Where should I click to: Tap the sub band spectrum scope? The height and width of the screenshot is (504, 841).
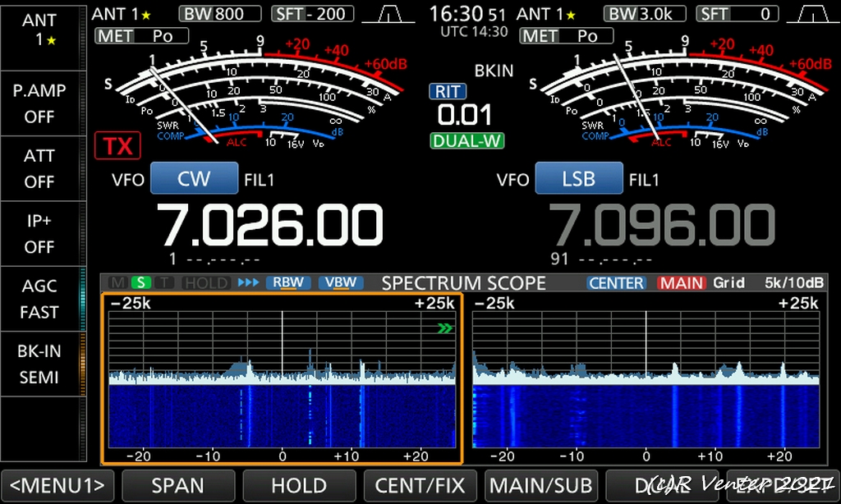coord(646,348)
